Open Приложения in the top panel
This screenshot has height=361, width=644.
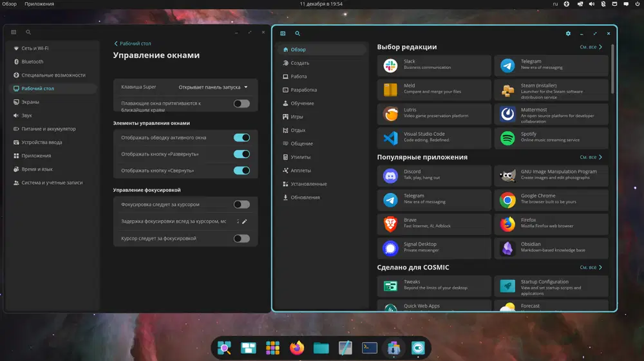click(x=39, y=4)
